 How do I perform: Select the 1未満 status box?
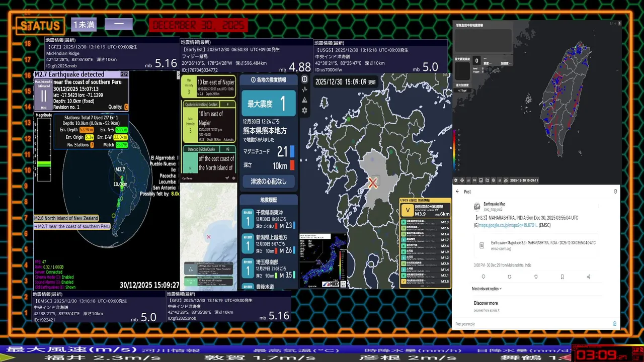[x=84, y=25]
